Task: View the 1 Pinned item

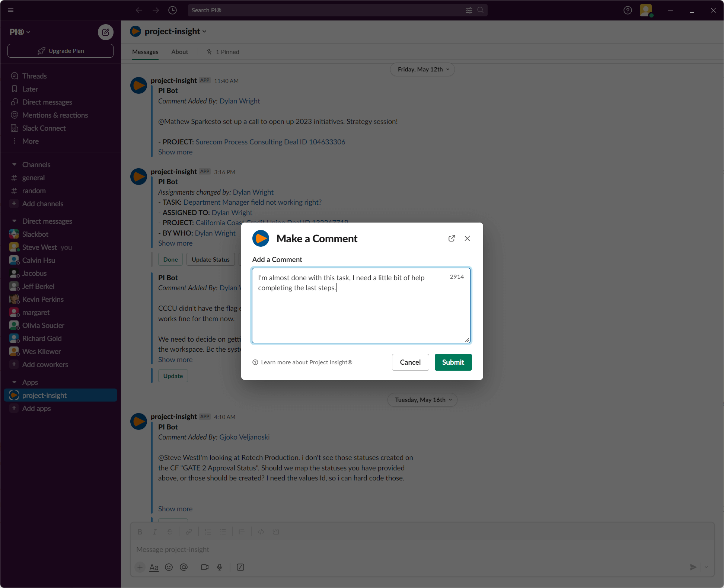Action: tap(223, 52)
